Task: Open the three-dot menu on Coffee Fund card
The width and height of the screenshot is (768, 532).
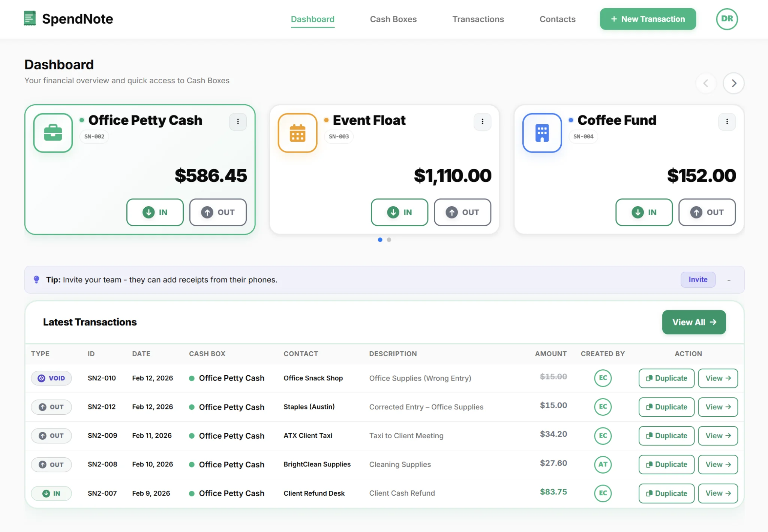Action: 727,121
